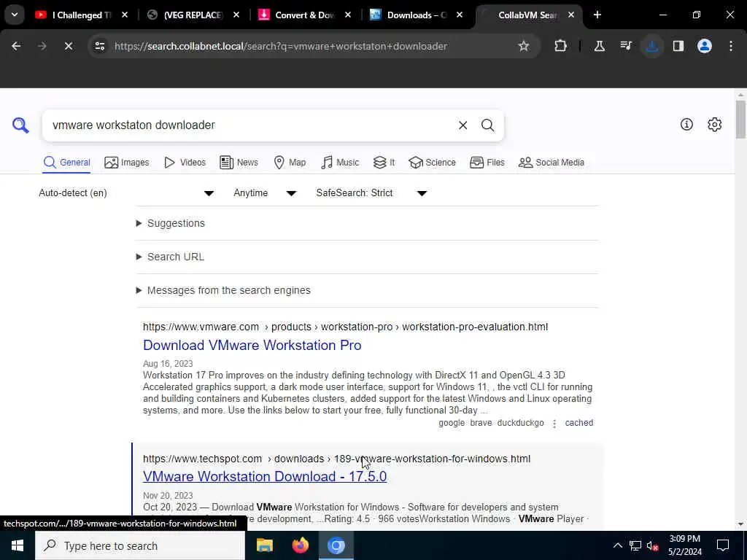Open search preferences gear icon
747x560 pixels.
tap(714, 124)
